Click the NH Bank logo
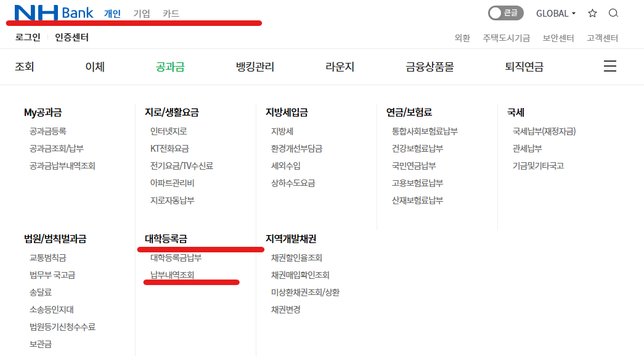This screenshot has height=356, width=644. click(54, 13)
